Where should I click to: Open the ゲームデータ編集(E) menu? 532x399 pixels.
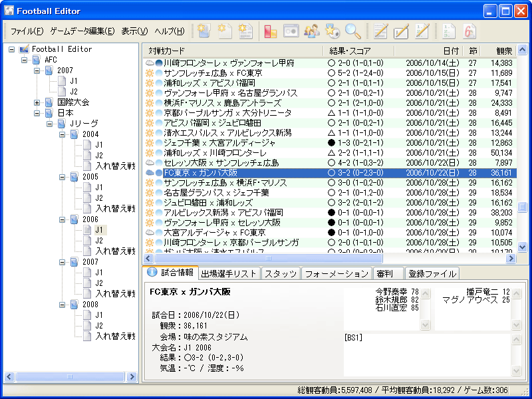point(82,31)
